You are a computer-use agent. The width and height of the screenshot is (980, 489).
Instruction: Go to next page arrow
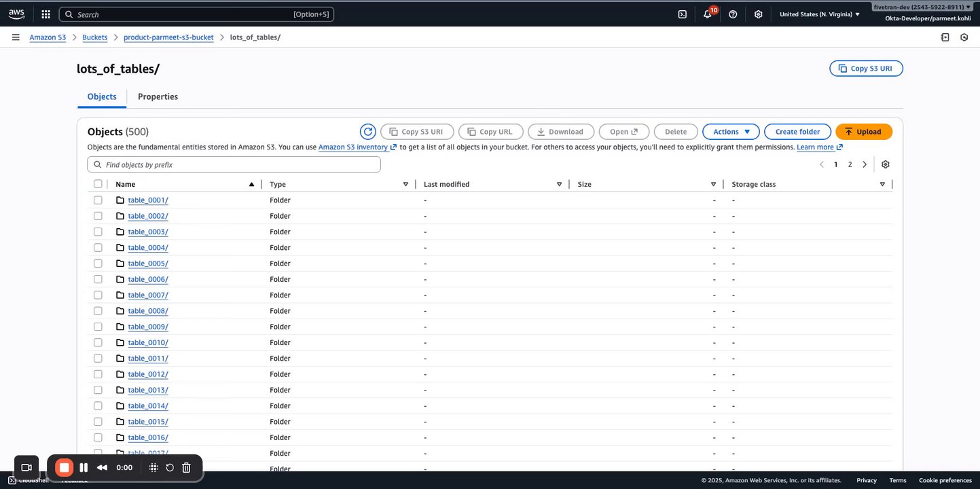[x=865, y=164]
